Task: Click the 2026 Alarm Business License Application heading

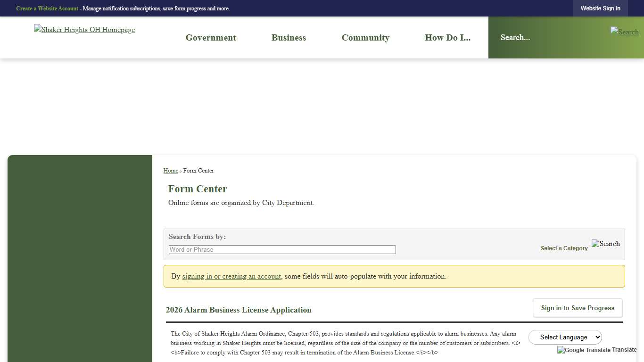Action: pyautogui.click(x=239, y=310)
